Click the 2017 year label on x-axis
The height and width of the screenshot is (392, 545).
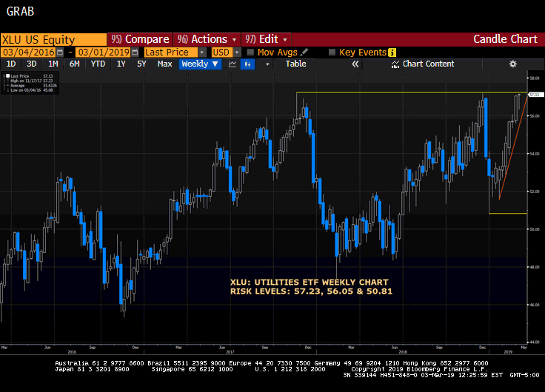coord(230,352)
